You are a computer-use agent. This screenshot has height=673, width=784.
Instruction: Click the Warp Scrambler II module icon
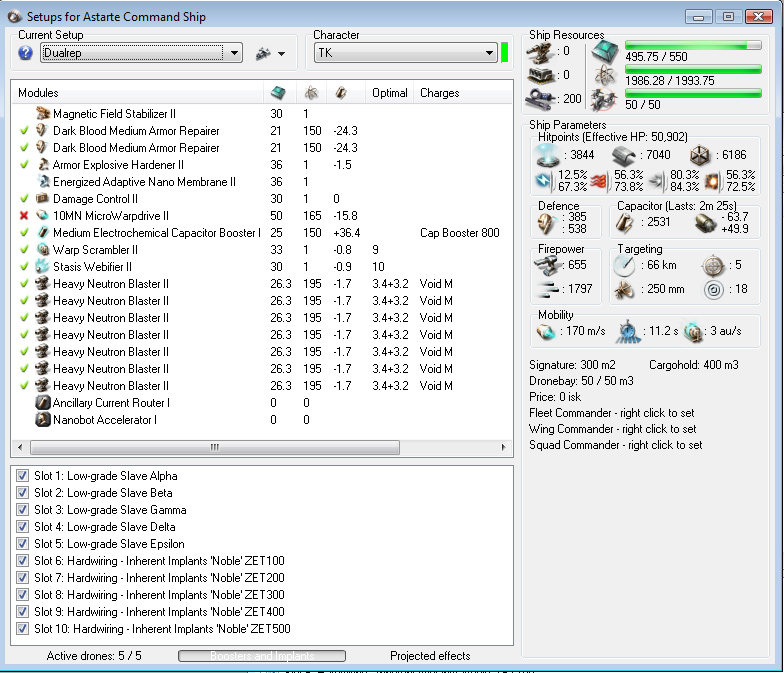(42, 250)
